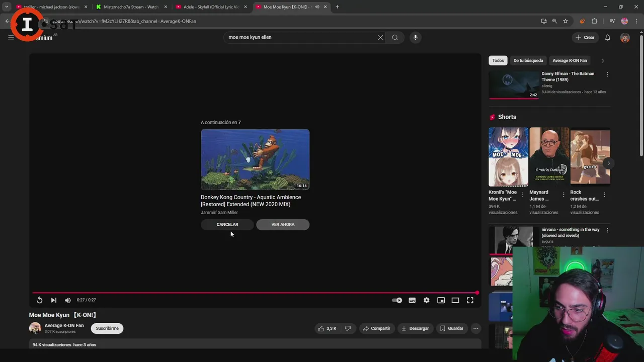This screenshot has width=644, height=362.
Task: Click VER AHORA to watch next video
Action: click(x=283, y=225)
